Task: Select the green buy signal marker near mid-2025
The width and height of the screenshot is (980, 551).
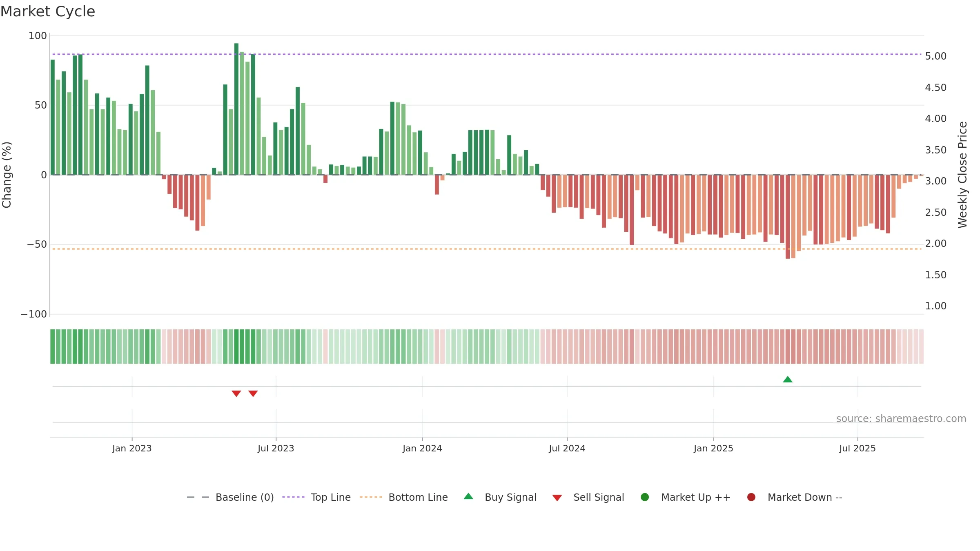Action: click(x=788, y=380)
